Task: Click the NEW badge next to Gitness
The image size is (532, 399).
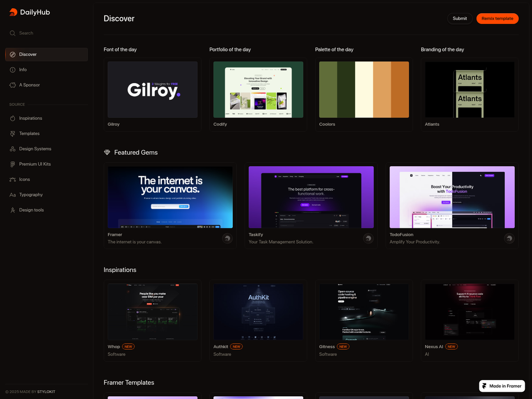Action: click(343, 347)
